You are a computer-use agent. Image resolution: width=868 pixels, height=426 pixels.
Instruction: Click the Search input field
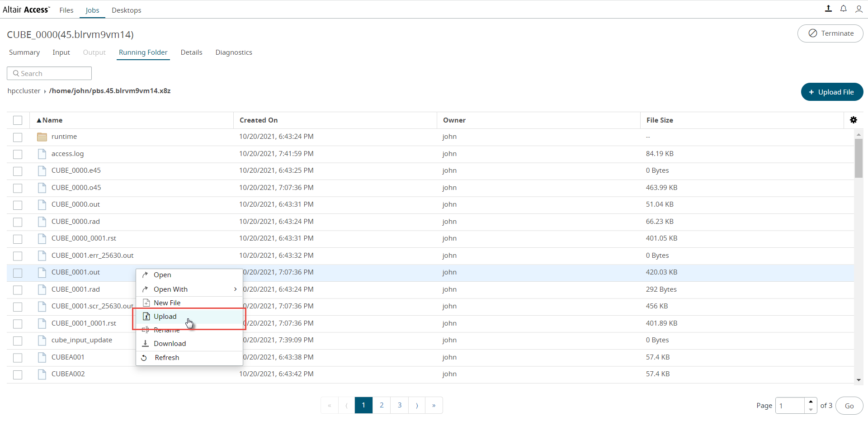[49, 73]
